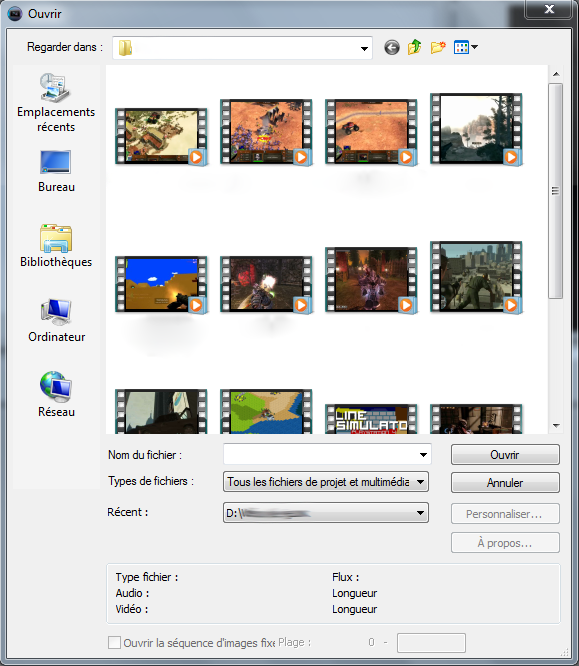Open Réseau in sidebar
579x666 pixels.
56,394
